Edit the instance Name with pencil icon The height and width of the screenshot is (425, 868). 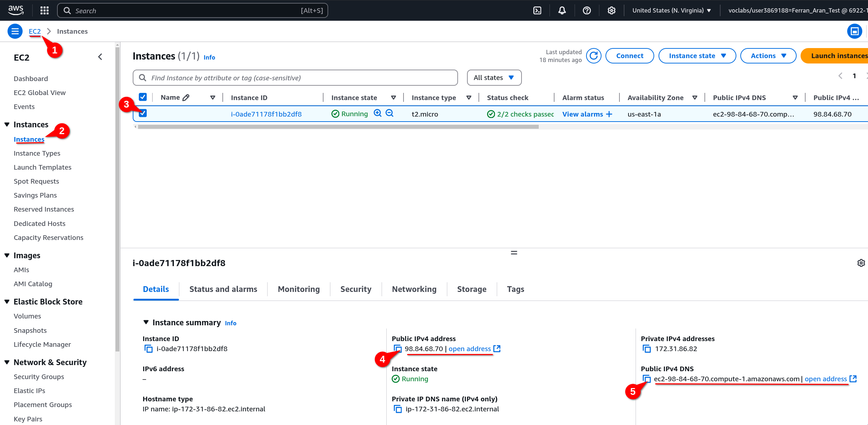[185, 97]
